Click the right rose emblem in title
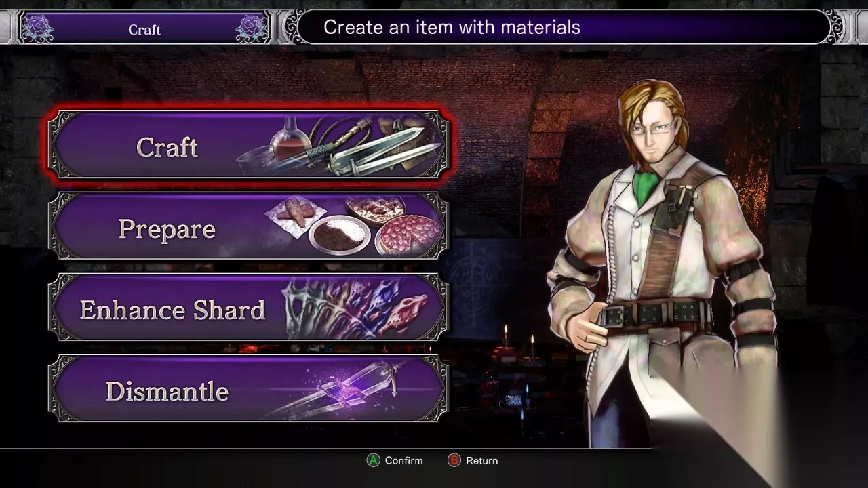The height and width of the screenshot is (488, 868). click(x=251, y=28)
